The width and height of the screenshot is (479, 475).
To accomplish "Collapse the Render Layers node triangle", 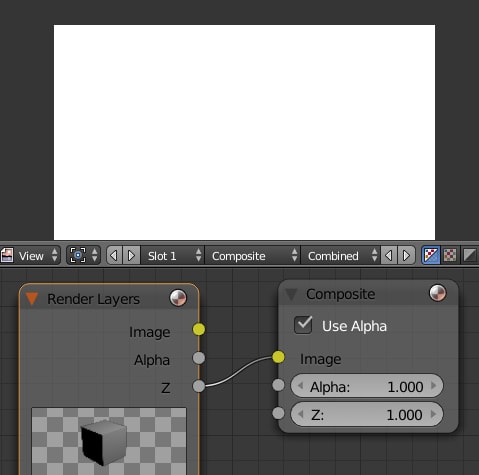I will coord(32,299).
